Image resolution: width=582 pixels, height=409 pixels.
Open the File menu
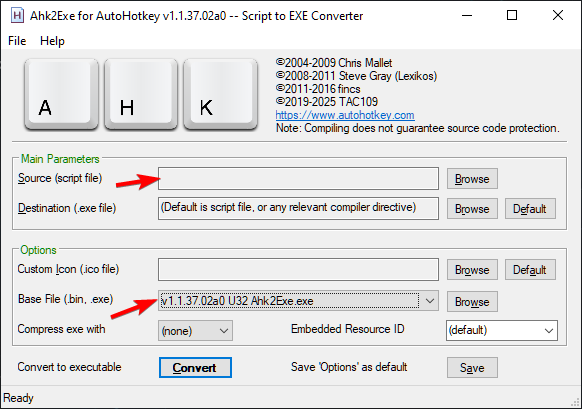(17, 40)
